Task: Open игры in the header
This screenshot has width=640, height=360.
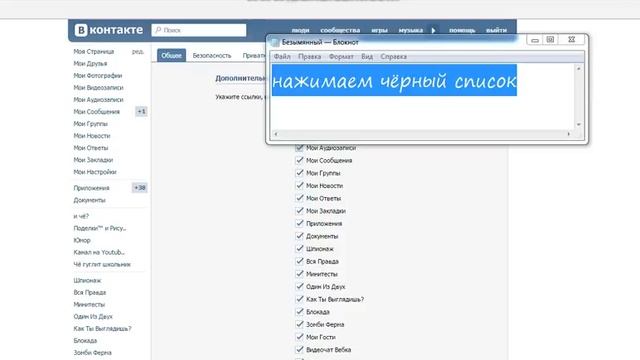Action: [x=379, y=30]
